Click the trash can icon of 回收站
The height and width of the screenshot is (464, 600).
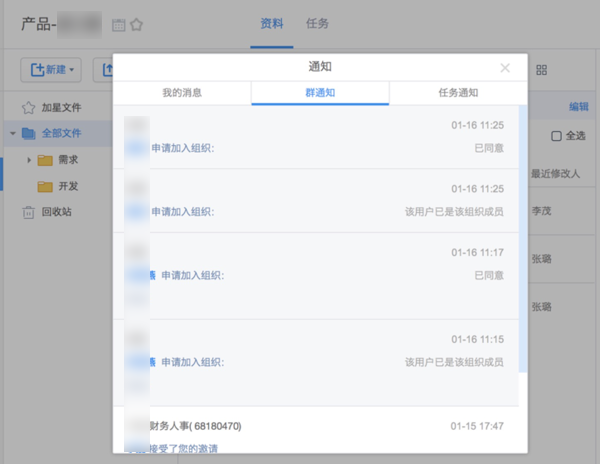28,212
